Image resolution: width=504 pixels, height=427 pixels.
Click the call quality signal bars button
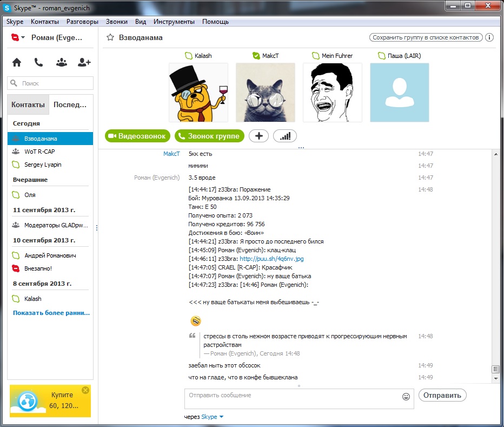[x=284, y=136]
